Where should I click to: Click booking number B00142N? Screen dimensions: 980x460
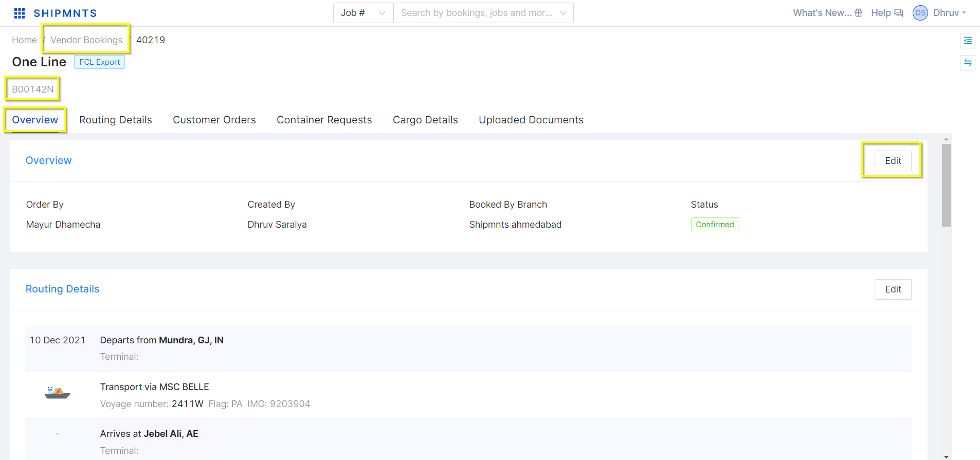(33, 89)
